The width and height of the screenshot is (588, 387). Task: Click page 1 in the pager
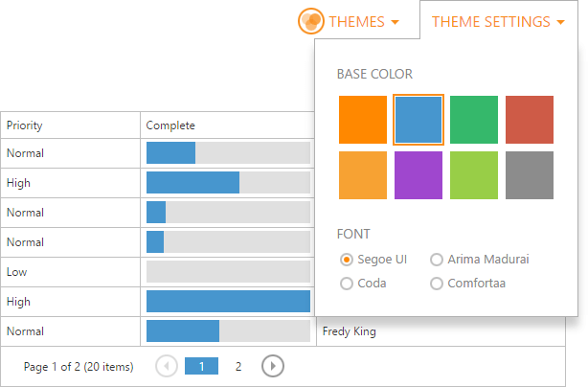pyautogui.click(x=201, y=366)
